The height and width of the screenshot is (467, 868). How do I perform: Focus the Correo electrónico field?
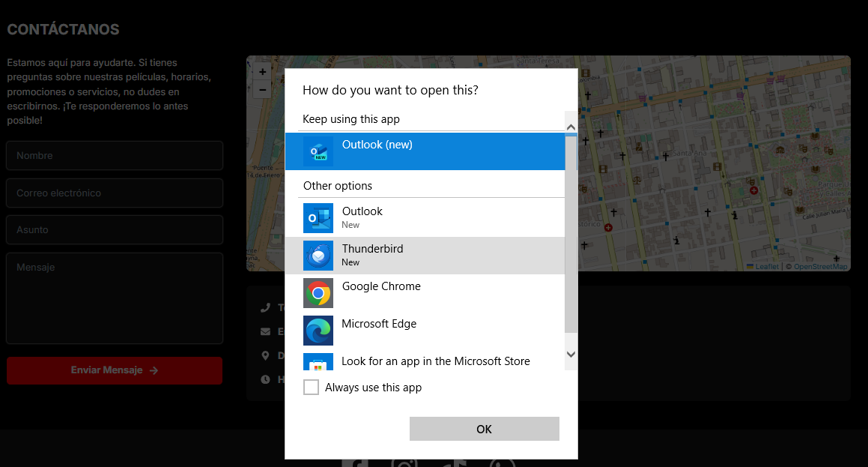115,193
